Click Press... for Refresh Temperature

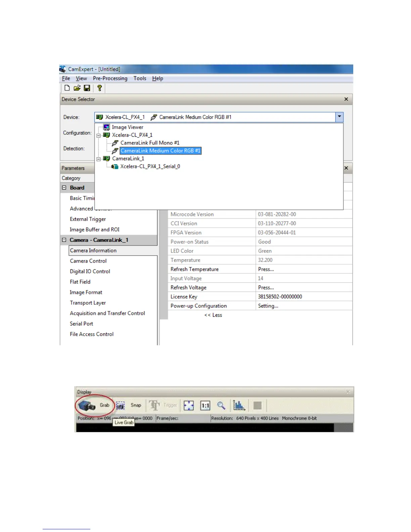tap(266, 269)
